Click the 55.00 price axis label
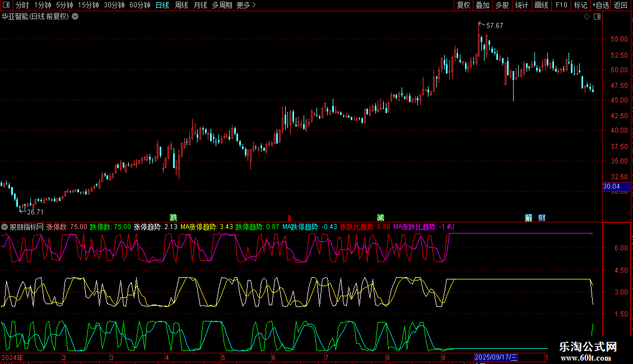 pos(619,39)
